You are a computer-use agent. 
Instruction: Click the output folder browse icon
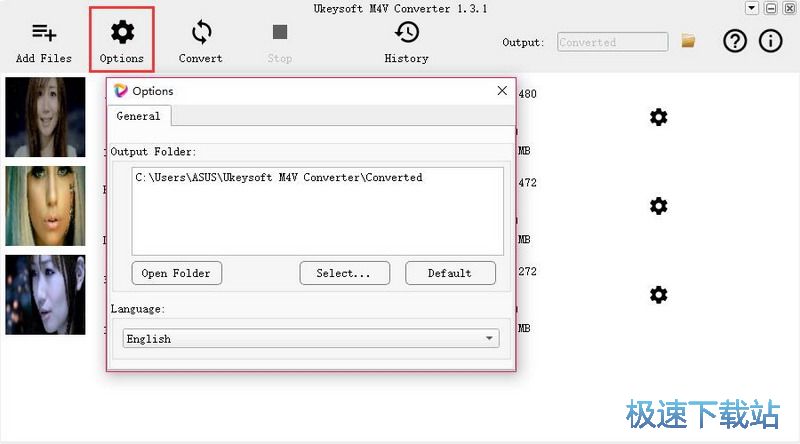[x=688, y=41]
